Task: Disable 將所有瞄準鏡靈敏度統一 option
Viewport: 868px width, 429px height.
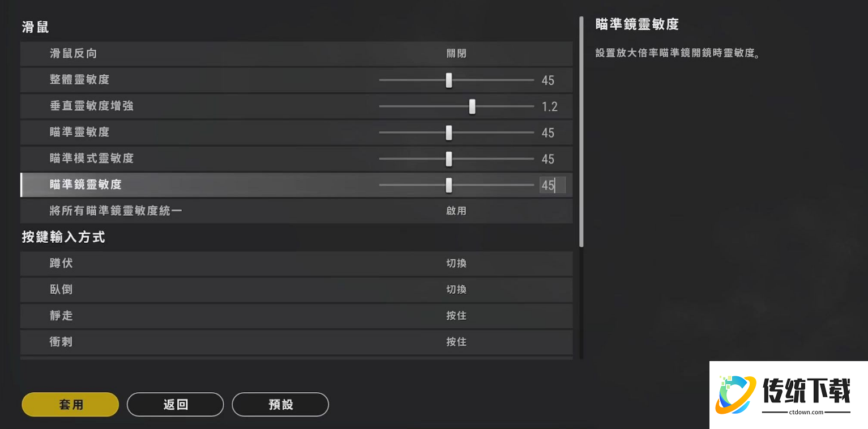Action: (x=456, y=211)
